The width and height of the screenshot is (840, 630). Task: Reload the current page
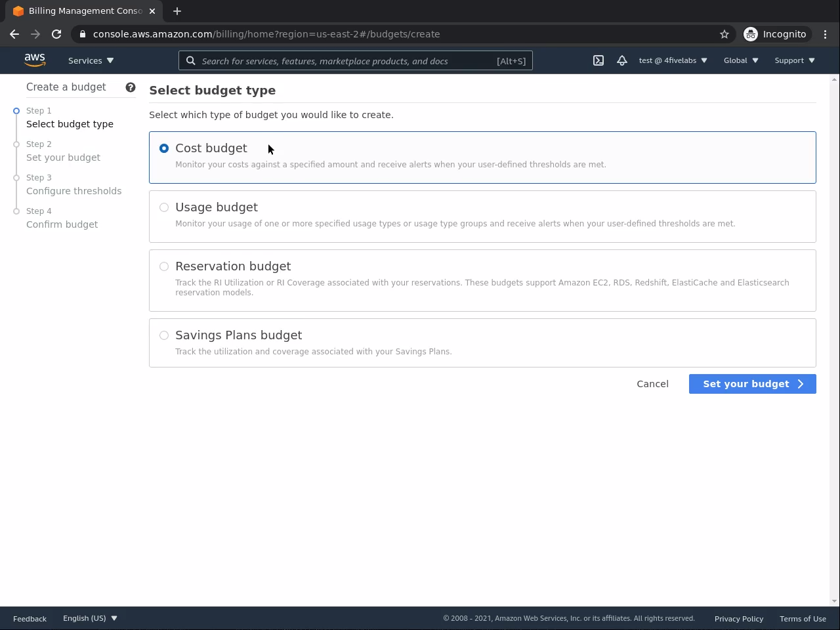point(56,34)
